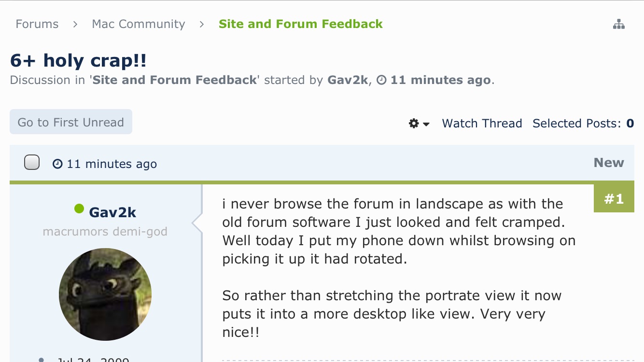Click Gav2k author link in thread header
Viewport: 644px width, 362px height.
pyautogui.click(x=348, y=80)
